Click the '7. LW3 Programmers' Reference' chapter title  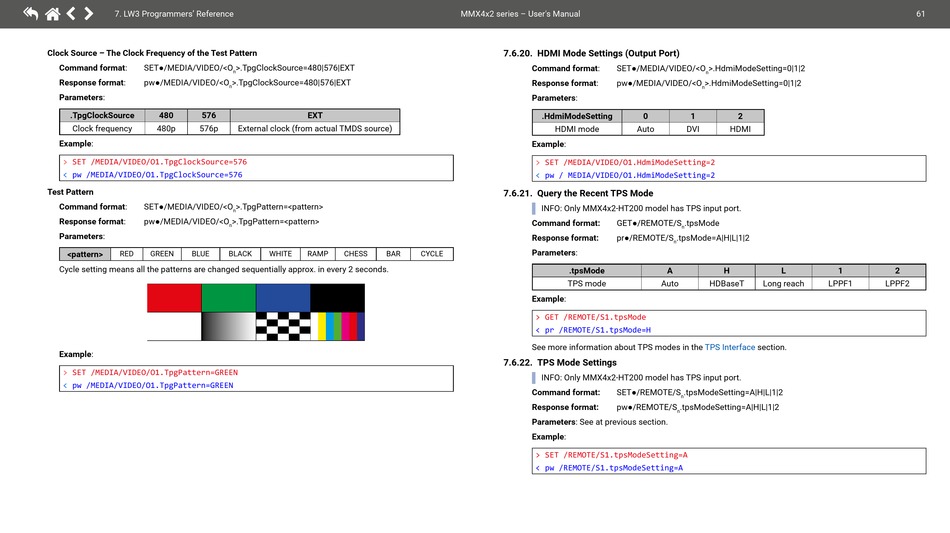(x=174, y=14)
